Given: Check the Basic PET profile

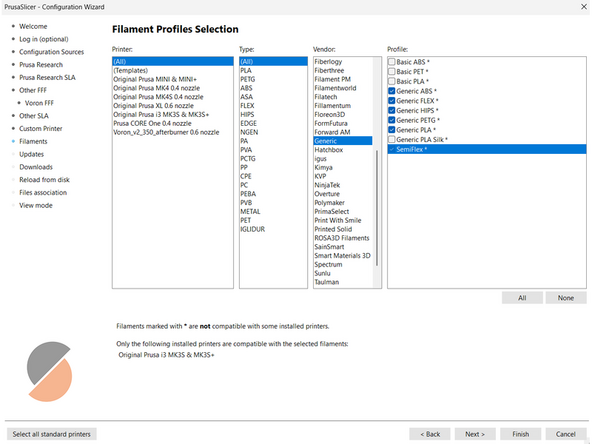Looking at the screenshot, I should coord(392,71).
